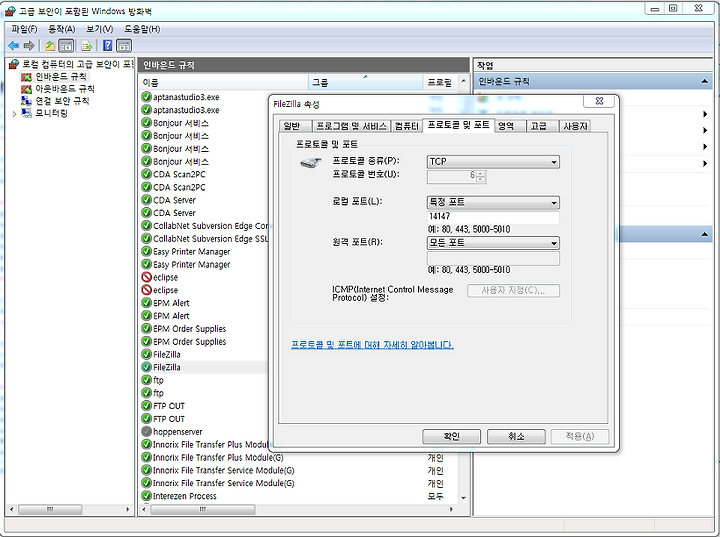Select CollabNet Subversion Edge SSL rule icon

tap(146, 238)
